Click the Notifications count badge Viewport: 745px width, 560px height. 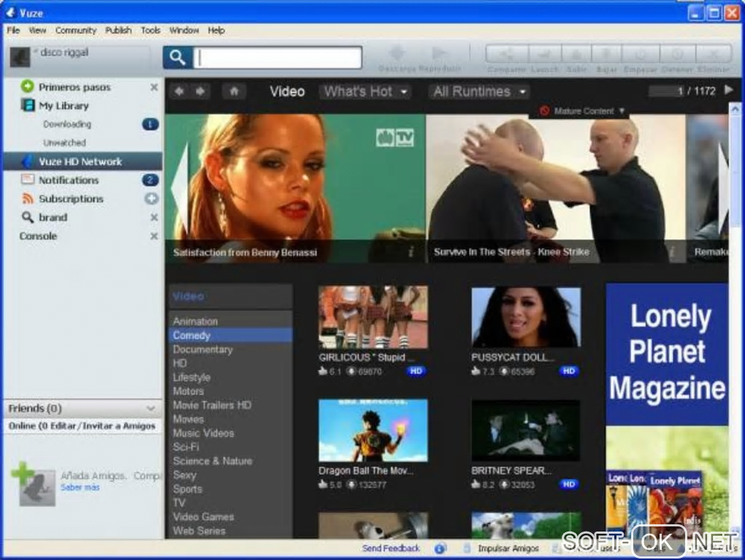click(150, 180)
